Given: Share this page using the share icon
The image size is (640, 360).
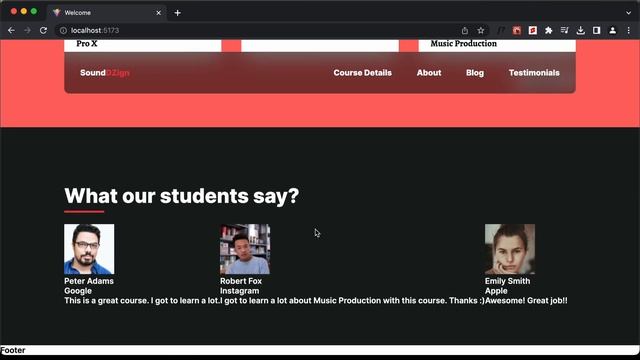Looking at the screenshot, I should [464, 31].
